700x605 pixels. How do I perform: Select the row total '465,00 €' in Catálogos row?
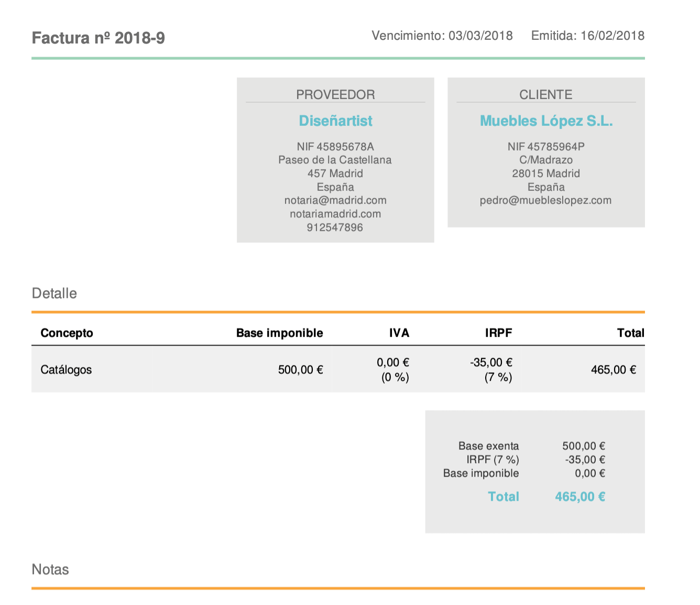click(614, 370)
